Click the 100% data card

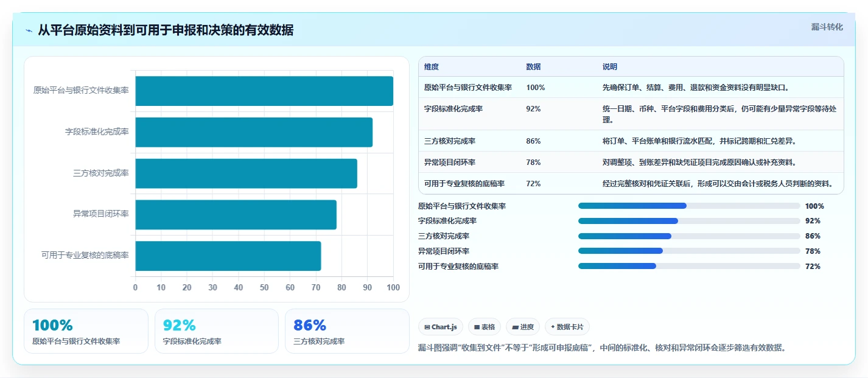[86, 331]
